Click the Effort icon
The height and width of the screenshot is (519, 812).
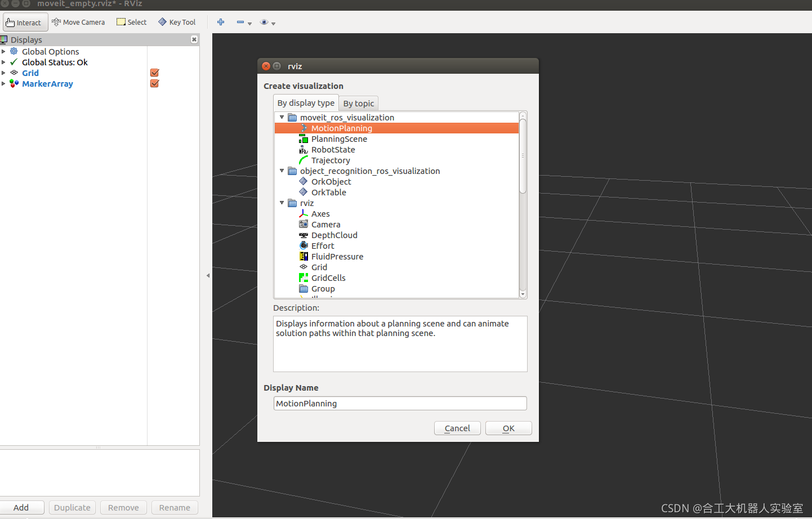tap(304, 245)
